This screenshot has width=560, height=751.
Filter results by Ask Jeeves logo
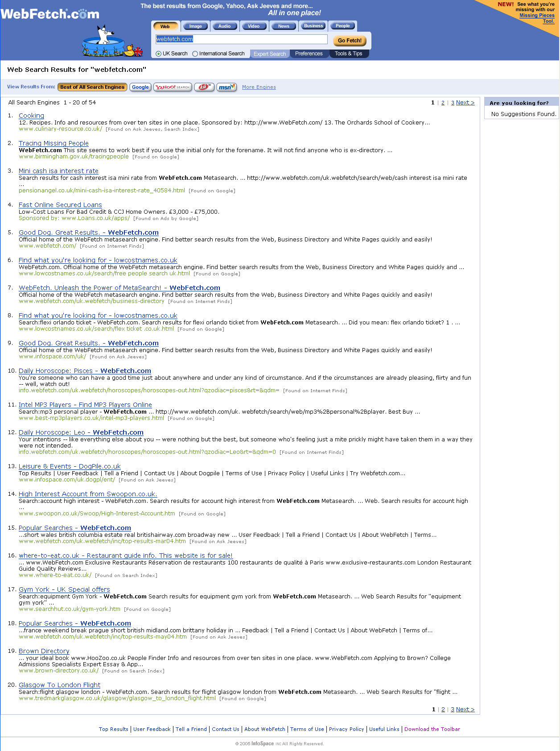[204, 87]
